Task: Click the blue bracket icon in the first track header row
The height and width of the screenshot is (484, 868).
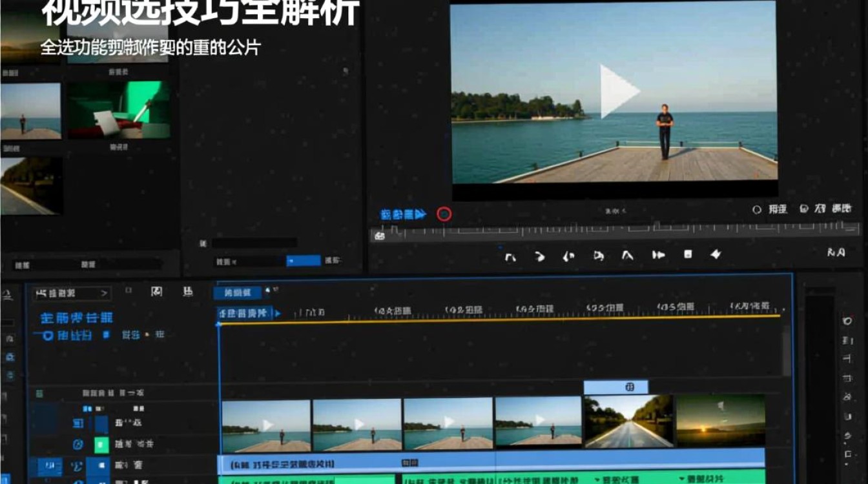Action: [78, 424]
